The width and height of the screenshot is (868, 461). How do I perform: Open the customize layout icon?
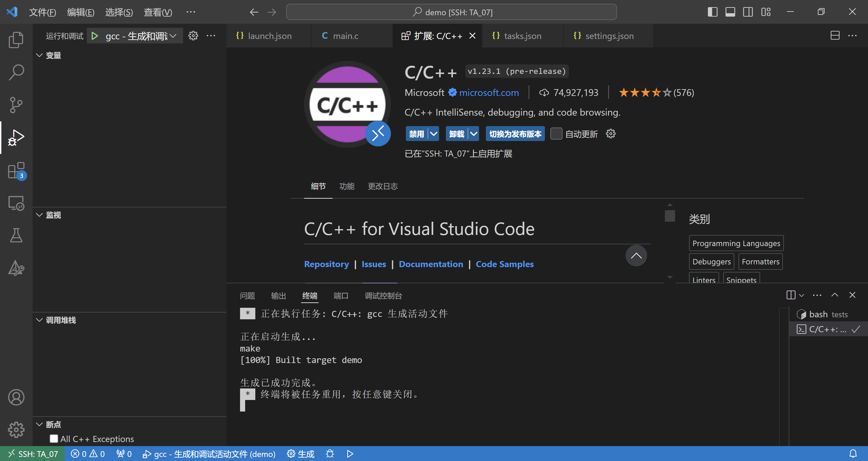766,12
